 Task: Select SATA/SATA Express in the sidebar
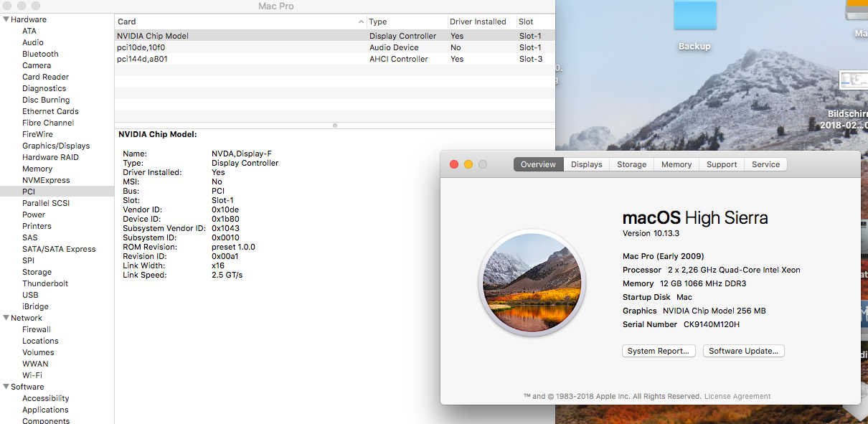57,249
